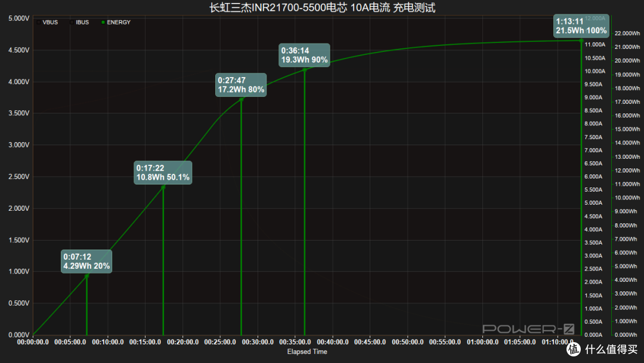
Task: Click the 3.000A current axis label
Action: pos(593,256)
